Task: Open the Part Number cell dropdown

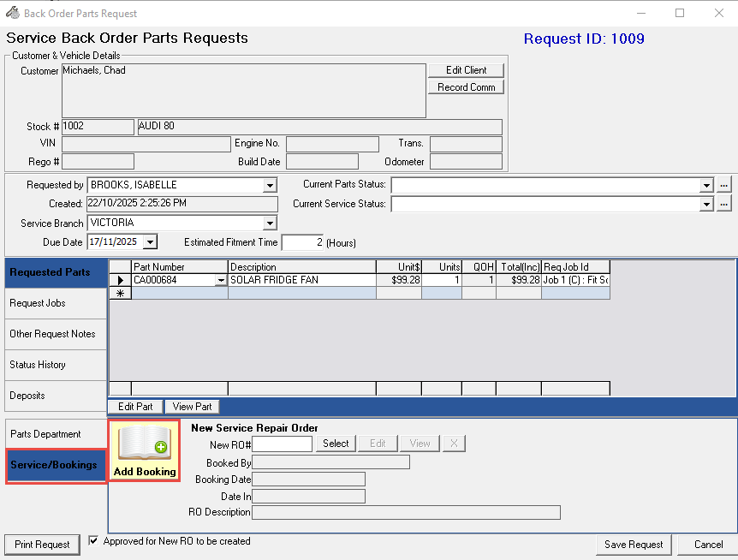Action: coord(222,280)
